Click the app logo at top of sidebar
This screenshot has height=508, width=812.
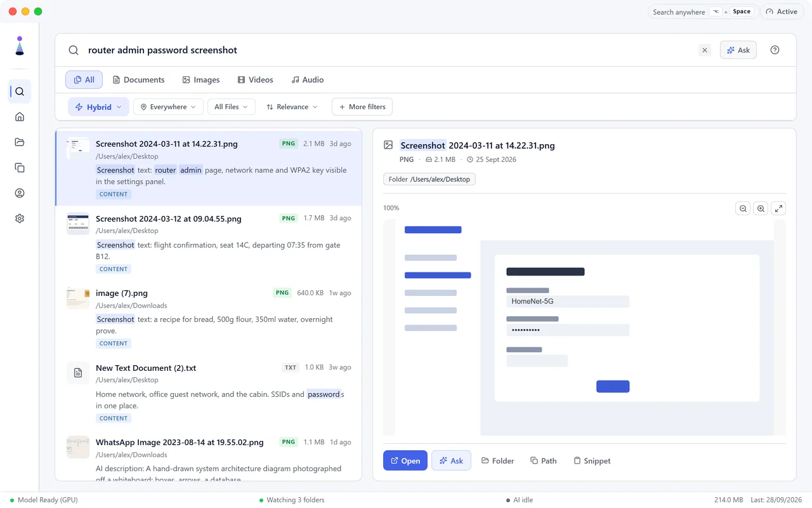[x=20, y=46]
